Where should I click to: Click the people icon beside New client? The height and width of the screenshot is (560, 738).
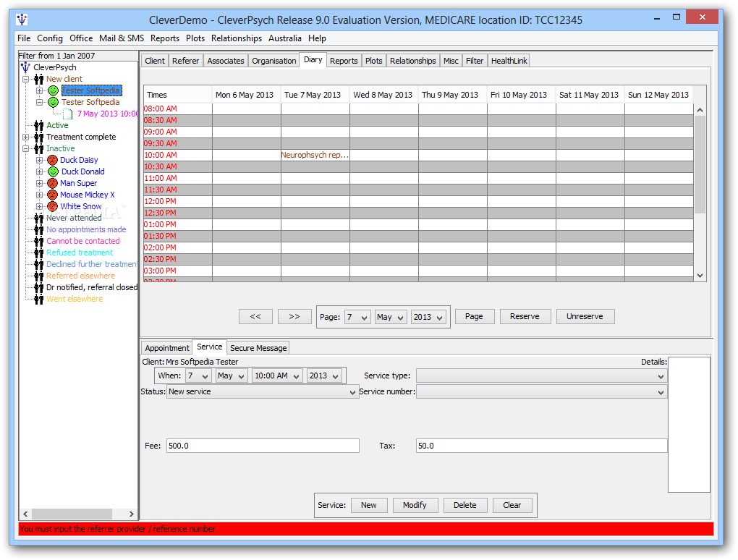pos(38,79)
